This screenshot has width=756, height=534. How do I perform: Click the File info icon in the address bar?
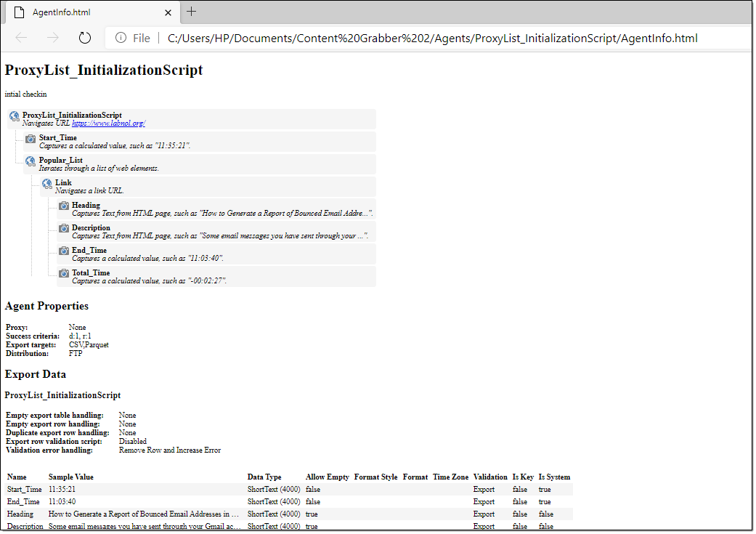[121, 38]
